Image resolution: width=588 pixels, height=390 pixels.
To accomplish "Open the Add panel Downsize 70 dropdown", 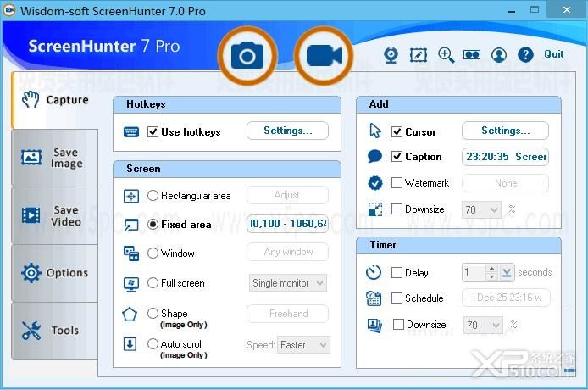I will click(481, 209).
